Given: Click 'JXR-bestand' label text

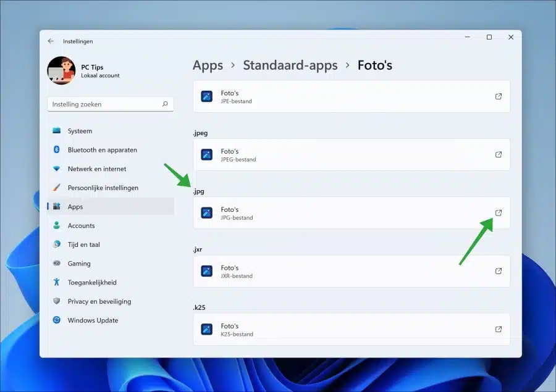Looking at the screenshot, I should click(x=237, y=276).
